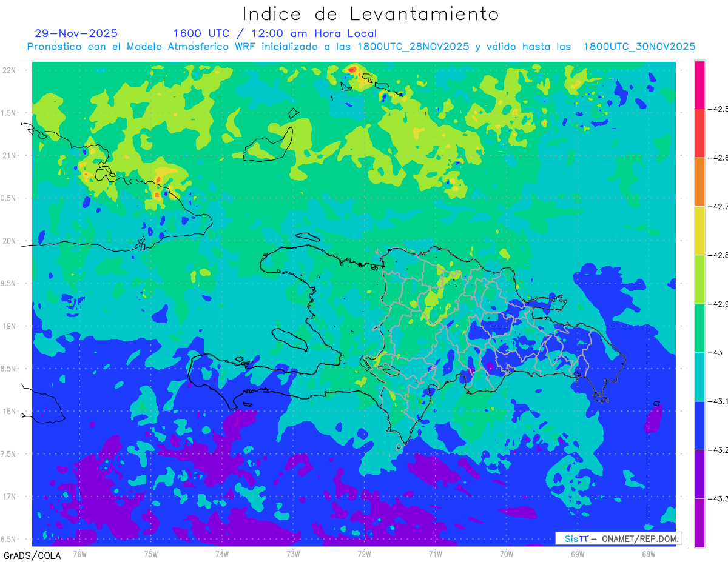
Task: Click the '19N' latitude label
Action: pyautogui.click(x=10, y=326)
